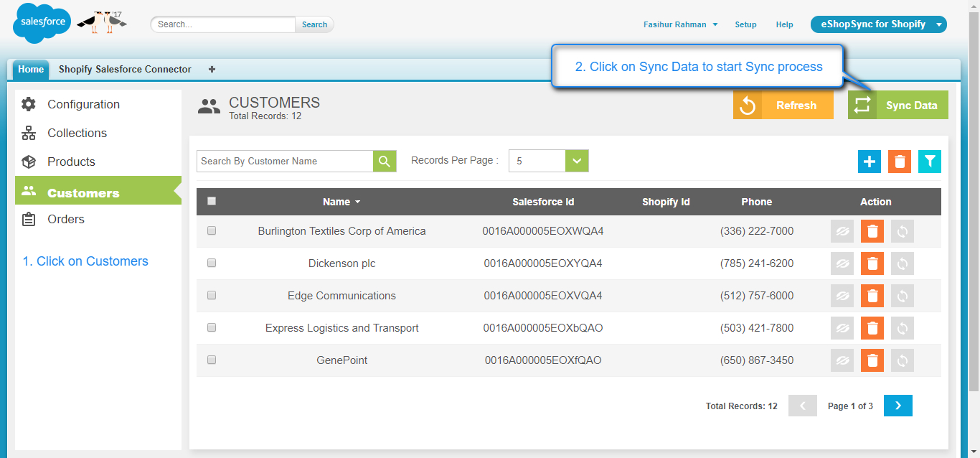Sync the Express Logistics row individually

(903, 328)
